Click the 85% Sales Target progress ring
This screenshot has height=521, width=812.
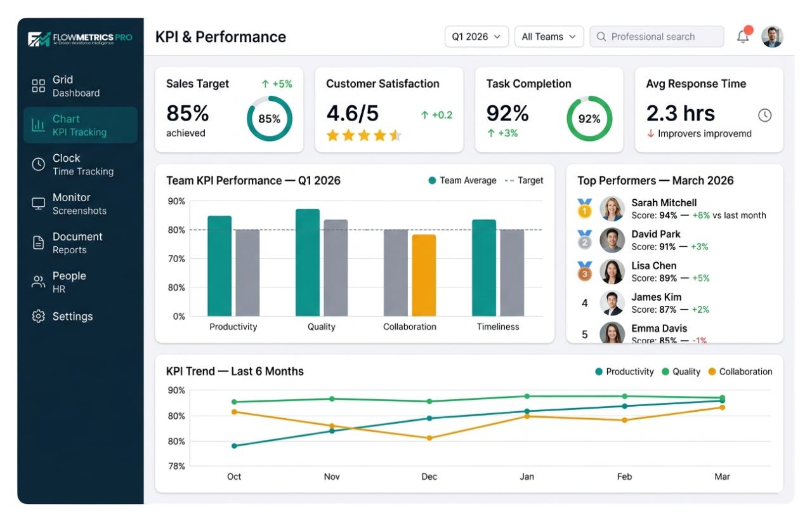point(271,118)
